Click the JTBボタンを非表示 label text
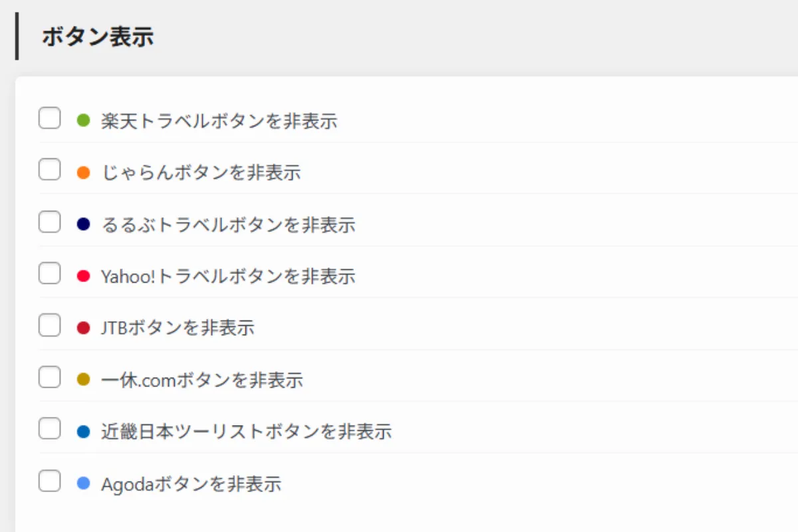 [x=178, y=327]
